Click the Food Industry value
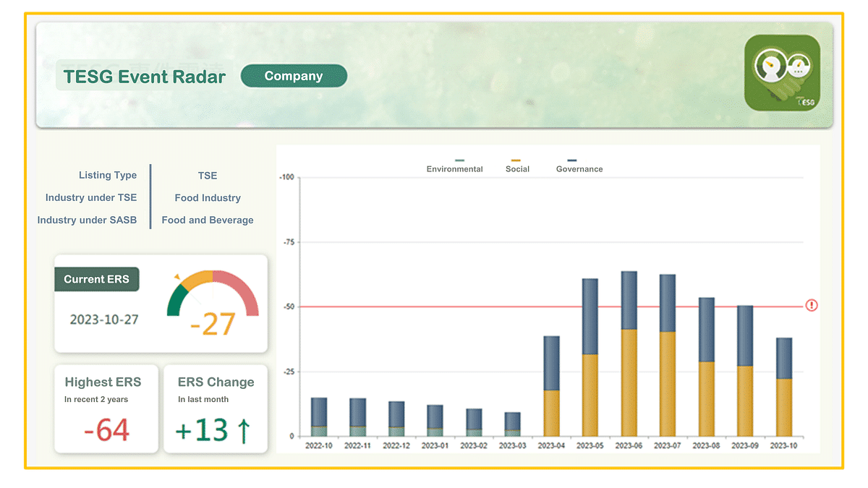 point(208,198)
